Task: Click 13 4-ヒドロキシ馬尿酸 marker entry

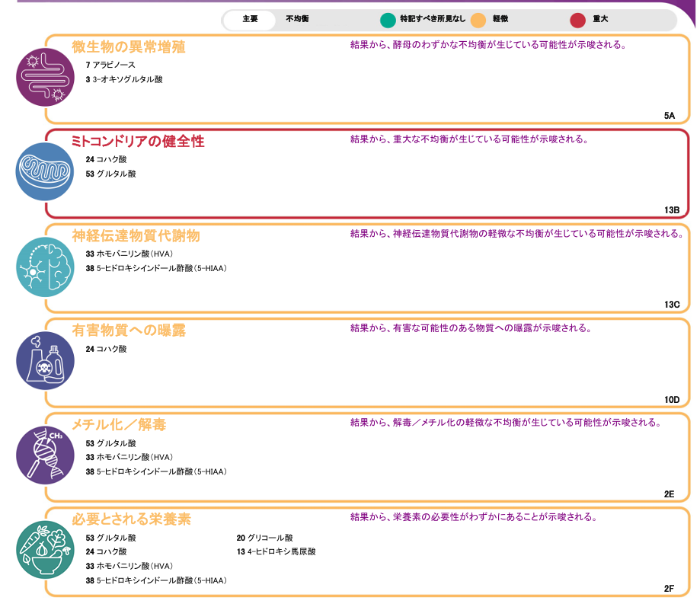Action: point(276,551)
